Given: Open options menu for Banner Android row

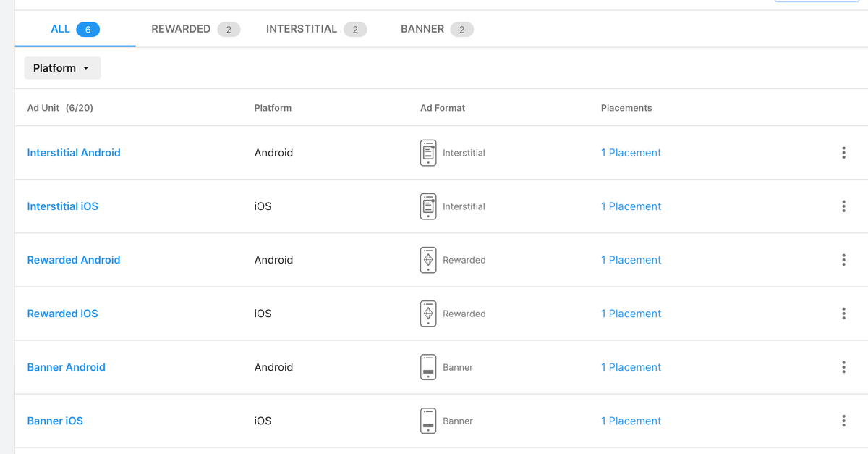Looking at the screenshot, I should pos(843,367).
